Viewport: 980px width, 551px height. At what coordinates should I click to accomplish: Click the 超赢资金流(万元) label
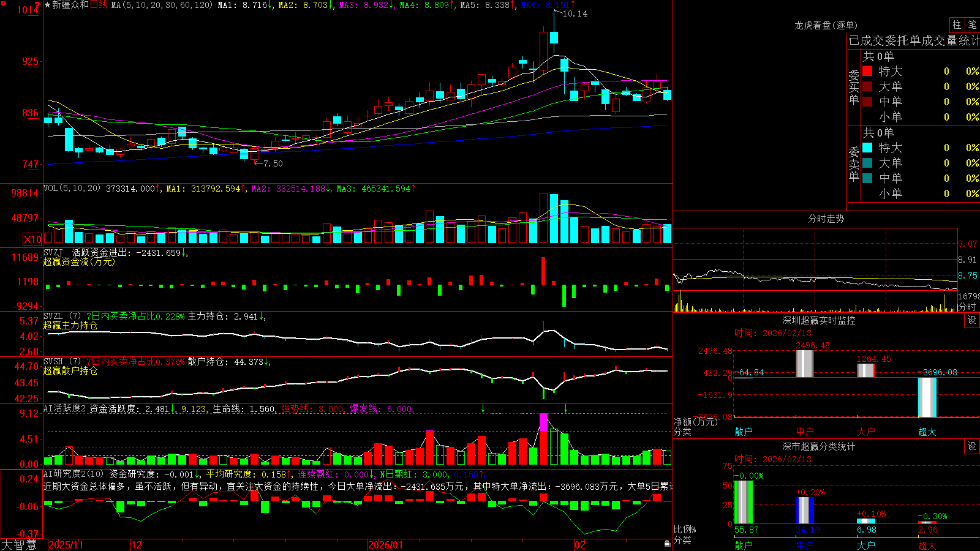click(79, 261)
